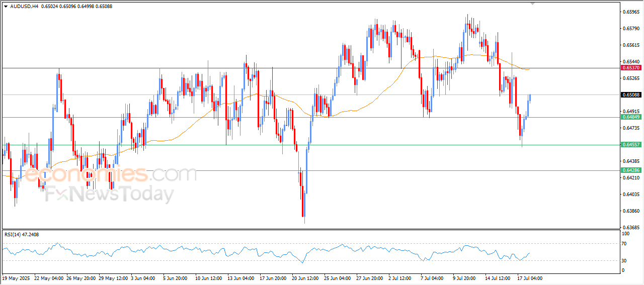Click the 0.64735 value on price axis

coord(631,128)
